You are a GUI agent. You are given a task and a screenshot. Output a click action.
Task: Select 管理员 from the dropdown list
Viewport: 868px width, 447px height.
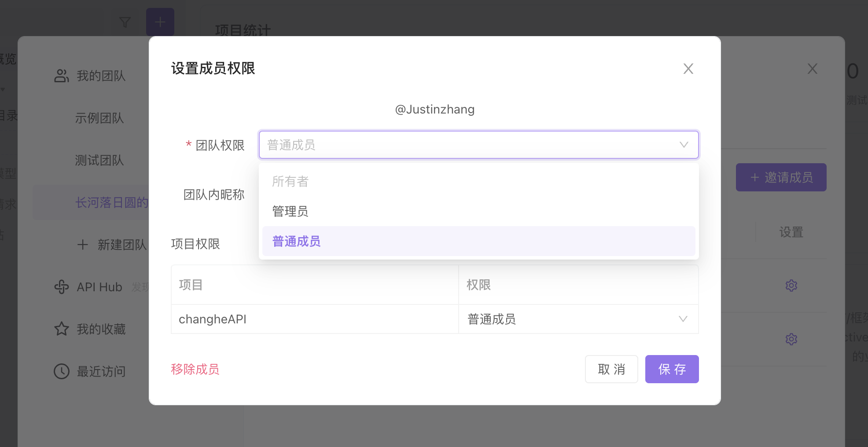[479, 211]
